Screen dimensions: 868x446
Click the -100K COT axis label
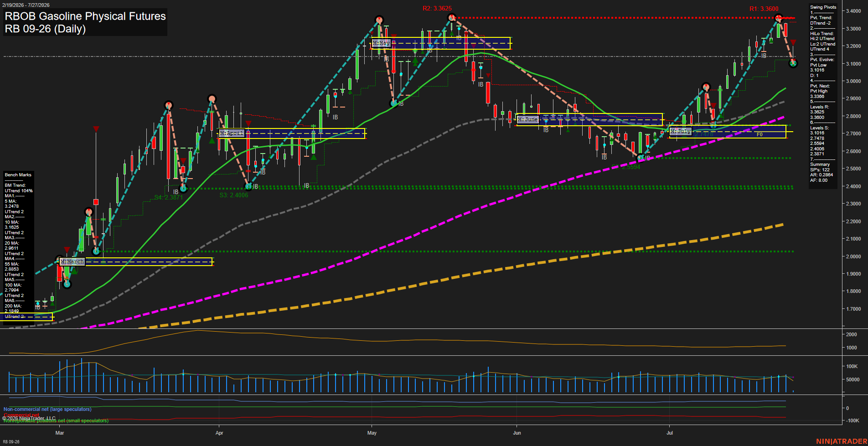click(x=853, y=420)
